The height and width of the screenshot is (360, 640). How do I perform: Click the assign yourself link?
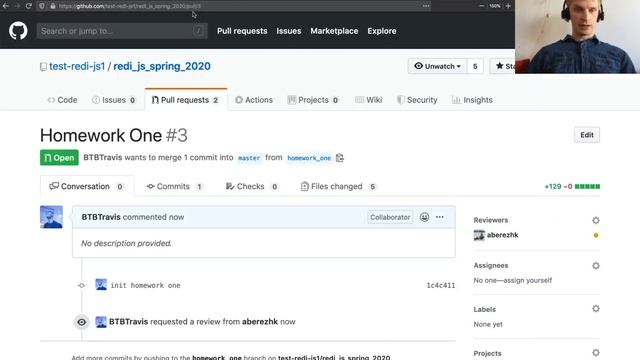pyautogui.click(x=528, y=280)
